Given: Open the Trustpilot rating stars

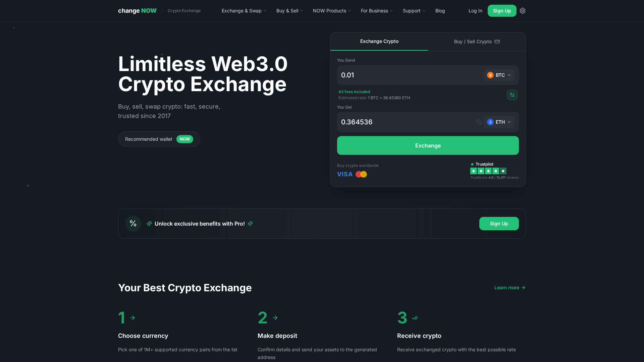Looking at the screenshot, I should coord(488,171).
